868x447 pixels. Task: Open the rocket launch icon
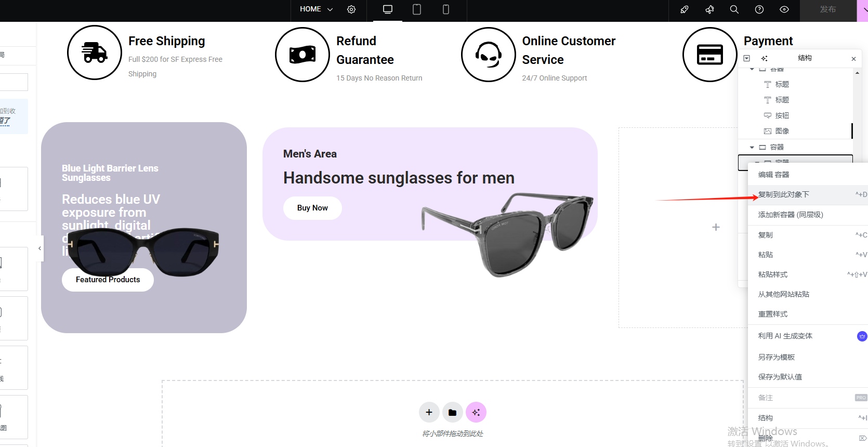coord(685,9)
